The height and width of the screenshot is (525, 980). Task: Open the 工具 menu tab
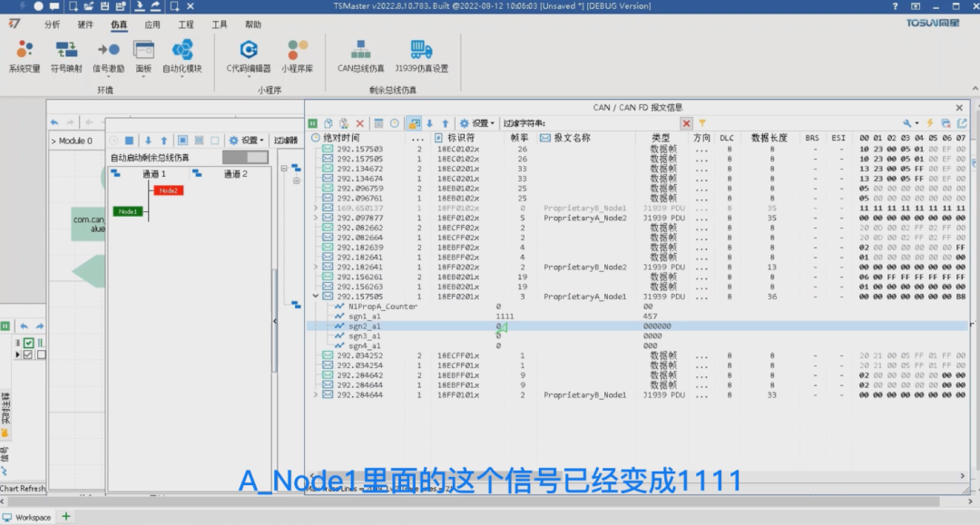point(220,24)
